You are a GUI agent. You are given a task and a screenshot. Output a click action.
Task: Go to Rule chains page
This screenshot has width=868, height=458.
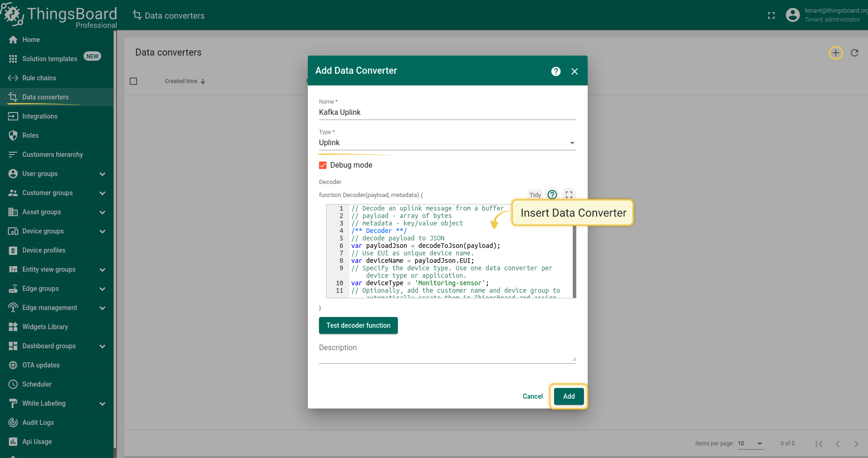[x=39, y=78]
